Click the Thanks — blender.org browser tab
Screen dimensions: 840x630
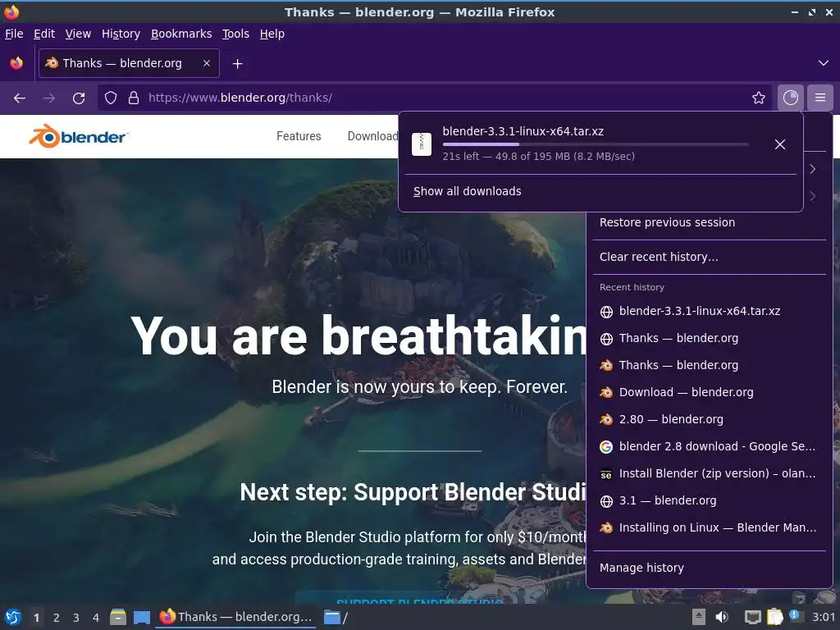(x=129, y=63)
